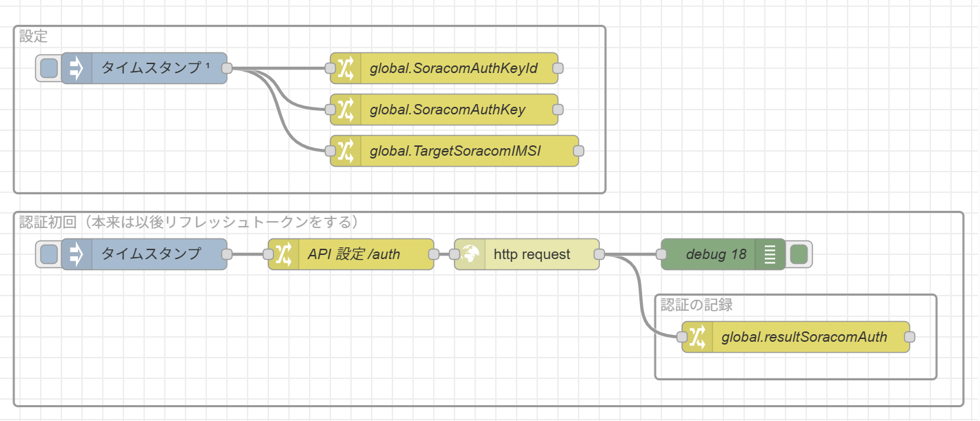Trigger the inject button in the 認証初回 group
This screenshot has height=421, width=980.
point(49,254)
